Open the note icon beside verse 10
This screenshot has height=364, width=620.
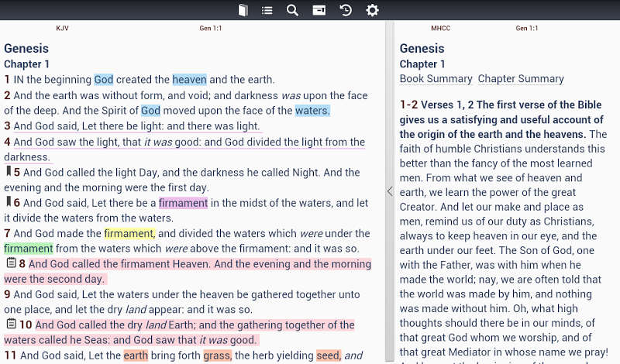coord(11,324)
